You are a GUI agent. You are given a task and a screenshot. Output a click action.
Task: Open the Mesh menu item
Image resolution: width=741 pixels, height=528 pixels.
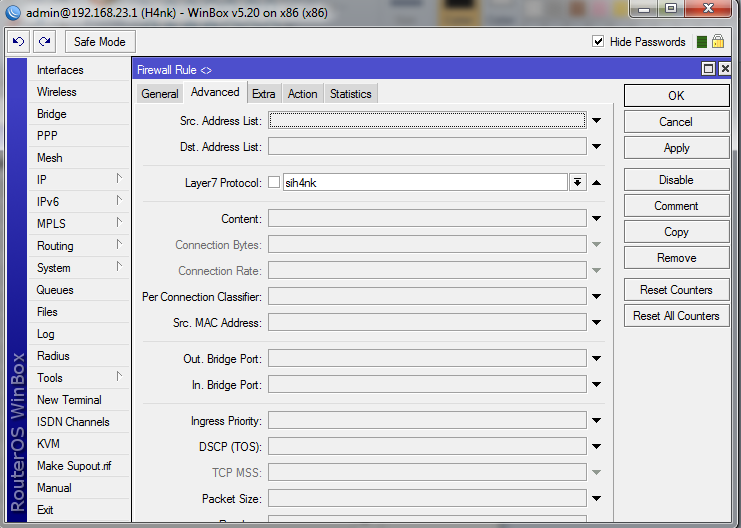pyautogui.click(x=78, y=158)
